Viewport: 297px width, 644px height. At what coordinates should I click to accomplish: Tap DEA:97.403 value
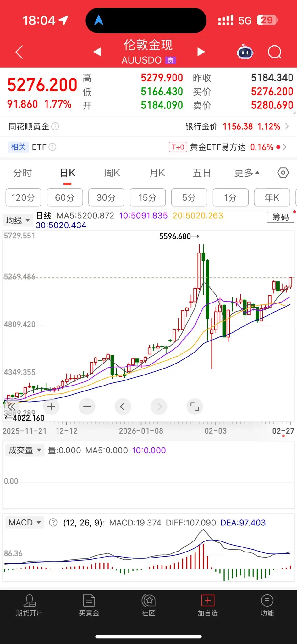pyautogui.click(x=243, y=523)
